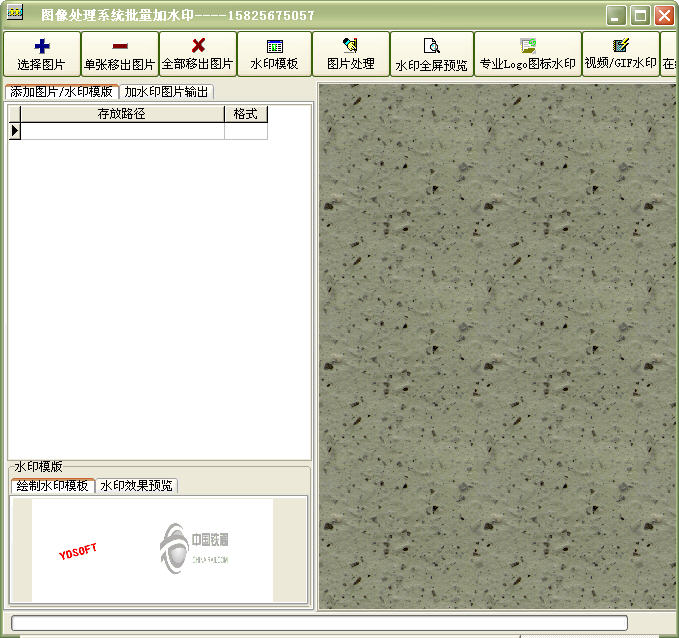Image resolution: width=679 pixels, height=638 pixels.
Task: Minimize the window
Action: (616, 16)
